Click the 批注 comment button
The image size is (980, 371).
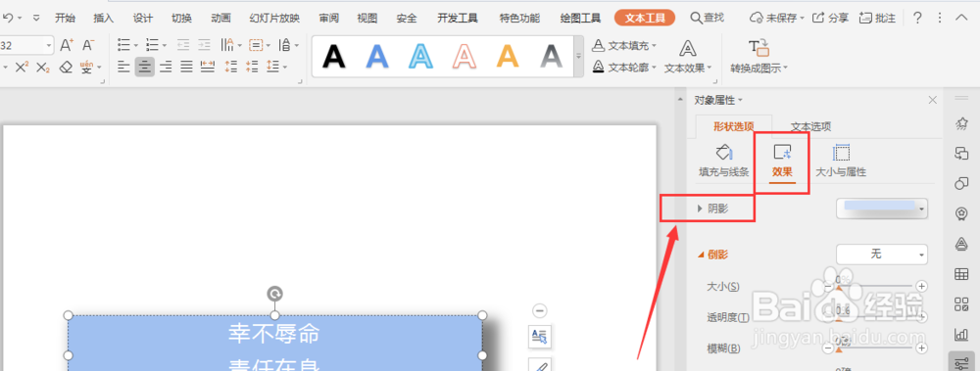pos(877,19)
